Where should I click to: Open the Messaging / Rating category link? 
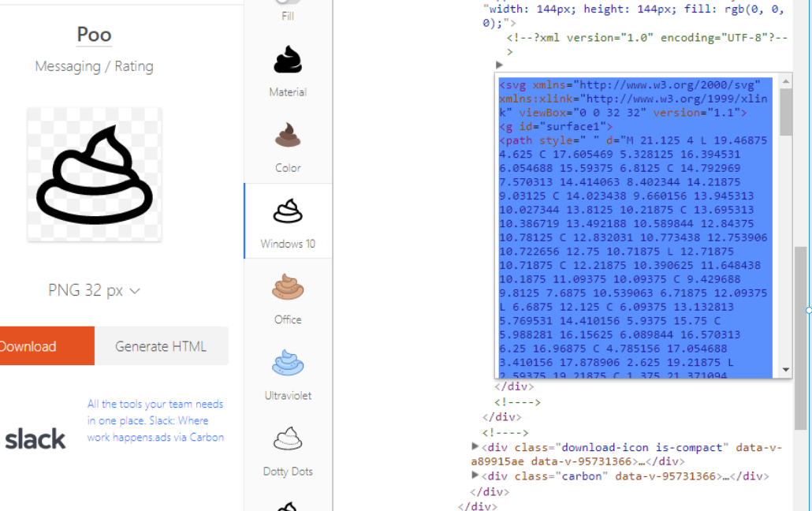pos(95,66)
